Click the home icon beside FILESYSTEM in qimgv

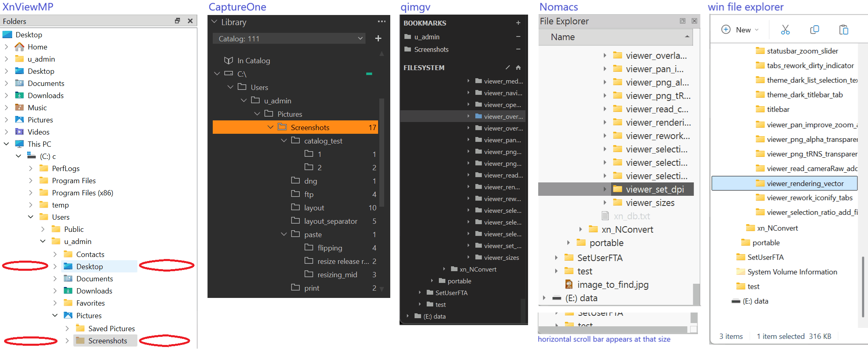click(518, 68)
